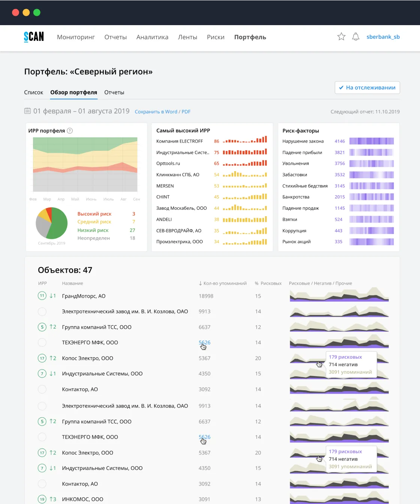Viewport: 420px width, 504px height.
Task: Click the favorites star icon
Action: 341,37
